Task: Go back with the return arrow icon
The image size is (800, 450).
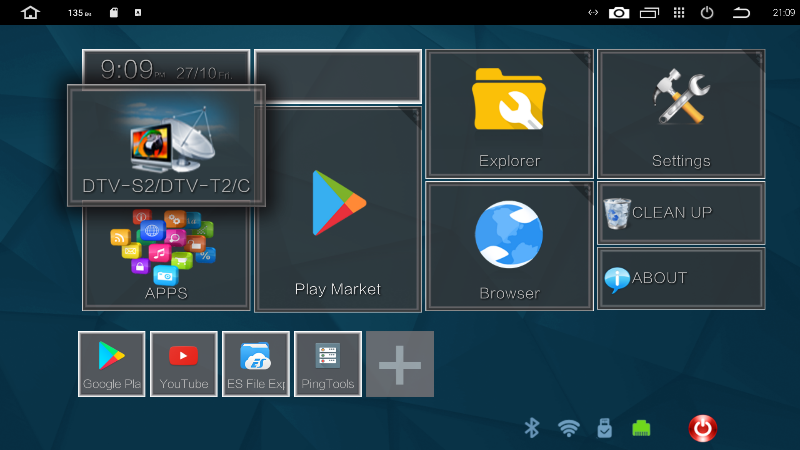Action: click(741, 13)
